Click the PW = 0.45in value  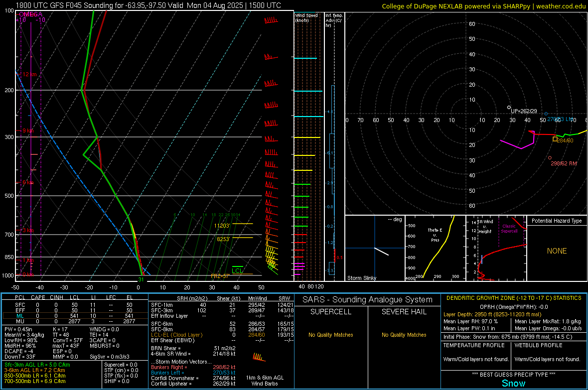click(x=18, y=329)
